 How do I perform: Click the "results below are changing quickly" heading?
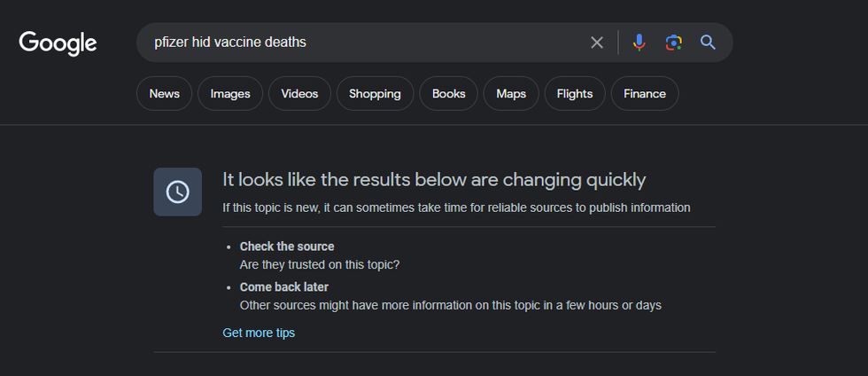point(434,180)
